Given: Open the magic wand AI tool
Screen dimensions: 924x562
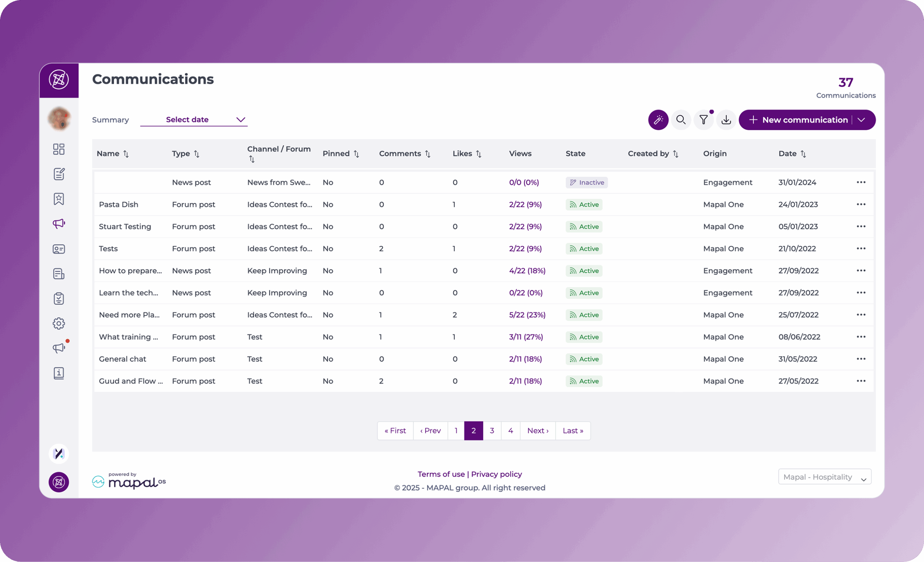Looking at the screenshot, I should point(658,120).
